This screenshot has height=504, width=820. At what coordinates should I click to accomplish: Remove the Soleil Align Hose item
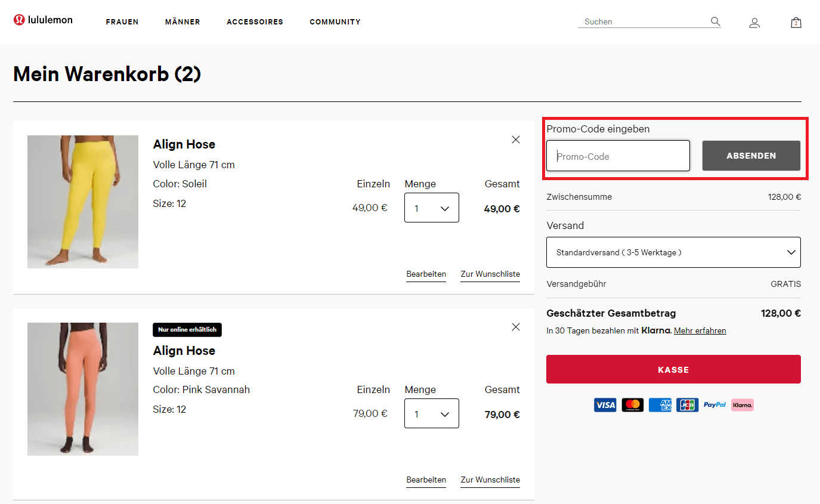516,140
